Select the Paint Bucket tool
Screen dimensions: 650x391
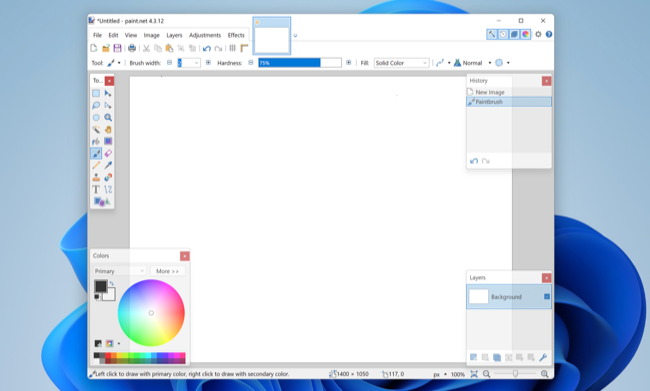(96, 141)
